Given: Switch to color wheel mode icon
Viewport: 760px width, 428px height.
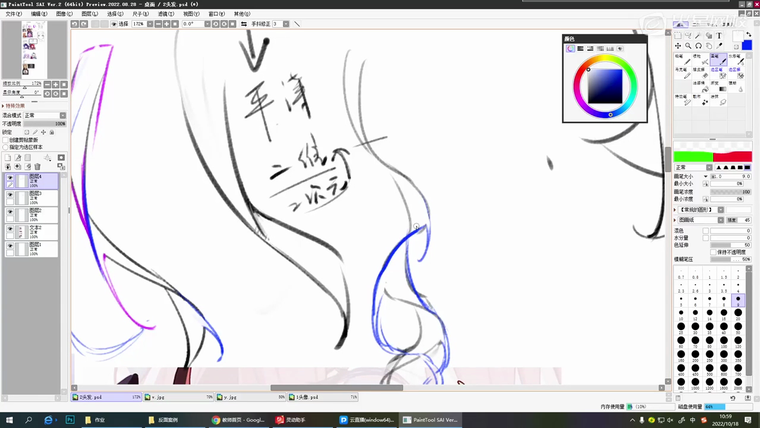Looking at the screenshot, I should [571, 48].
